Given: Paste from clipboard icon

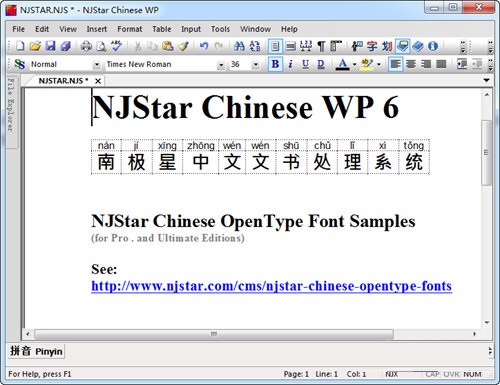Looking at the screenshot, I should click(x=168, y=46).
